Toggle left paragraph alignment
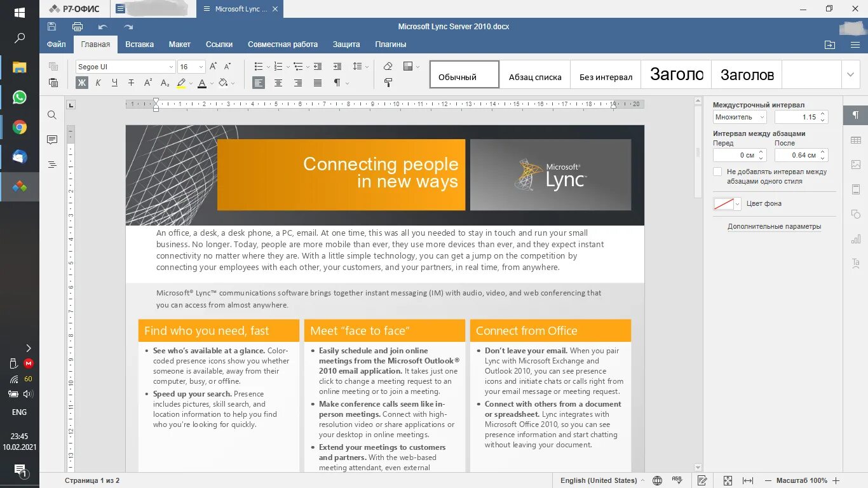Image resolution: width=868 pixels, height=488 pixels. pyautogui.click(x=259, y=83)
